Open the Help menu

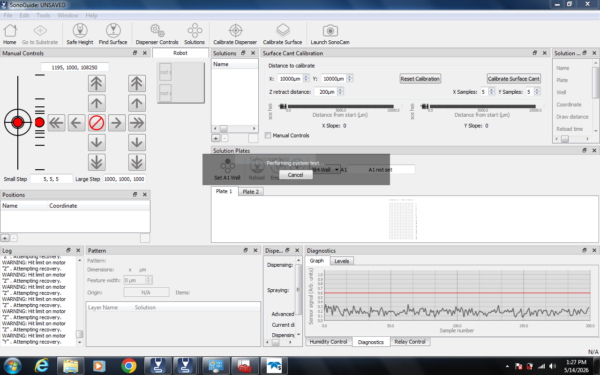tap(91, 15)
